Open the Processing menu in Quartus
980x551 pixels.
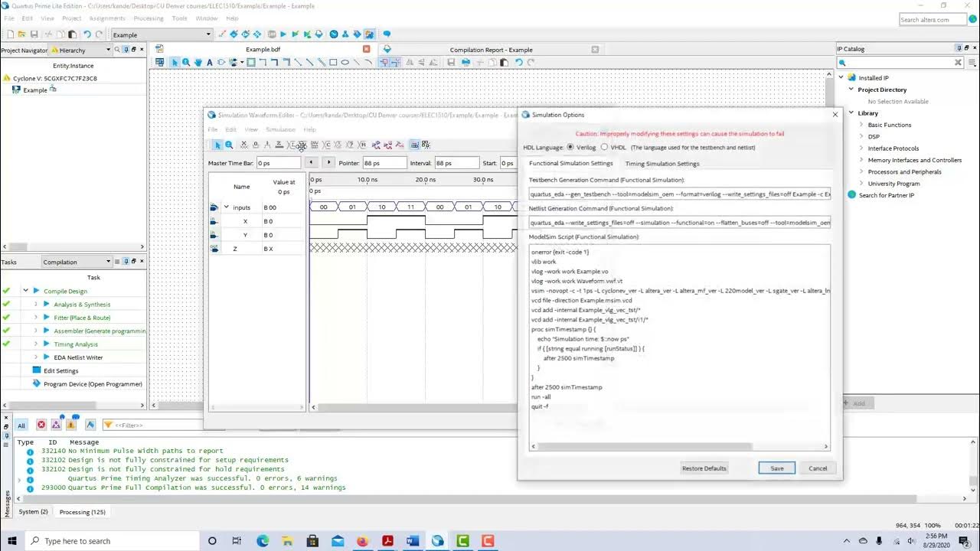coord(148,18)
